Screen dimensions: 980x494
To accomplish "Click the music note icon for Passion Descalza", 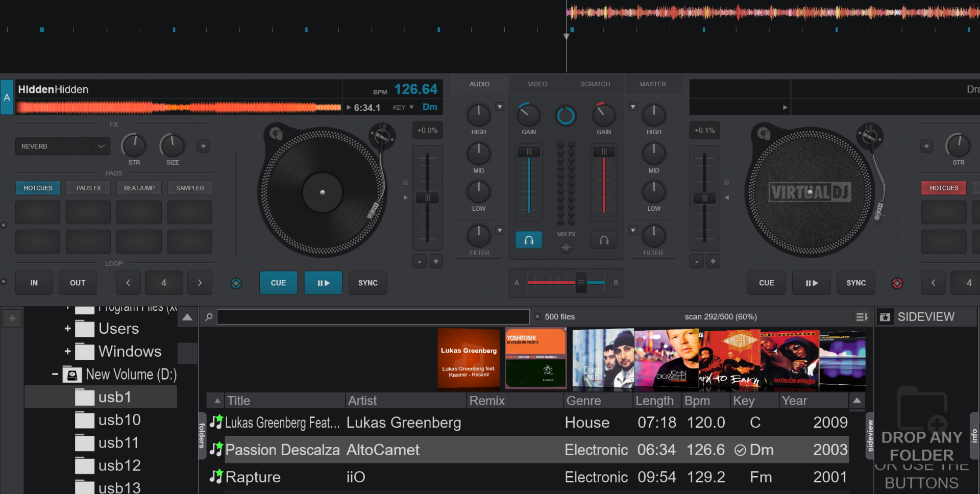I will tap(216, 449).
